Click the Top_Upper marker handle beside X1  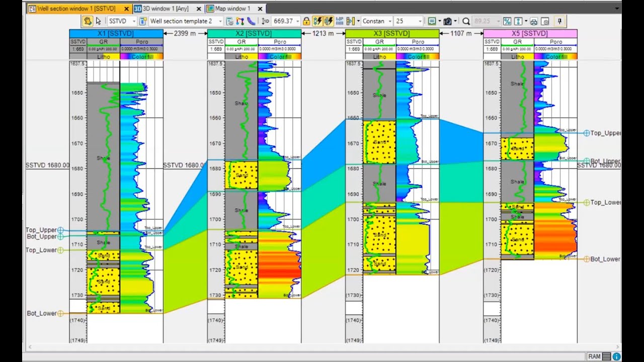[x=60, y=230]
